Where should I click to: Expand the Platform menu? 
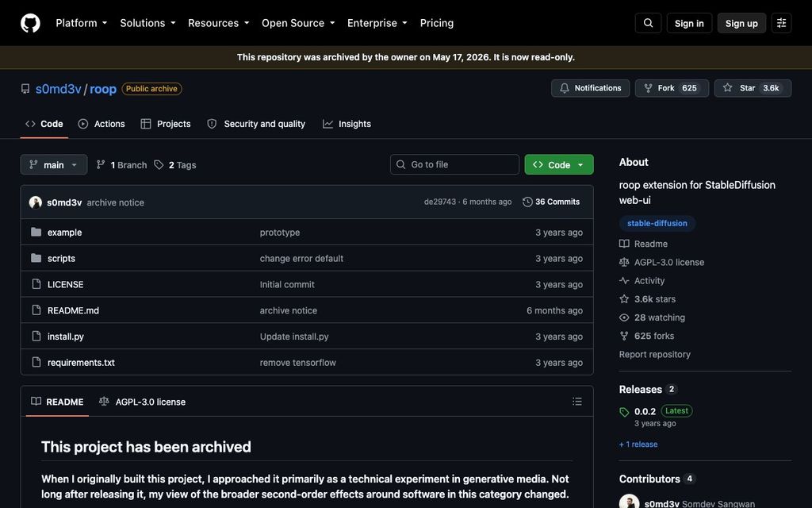[82, 23]
